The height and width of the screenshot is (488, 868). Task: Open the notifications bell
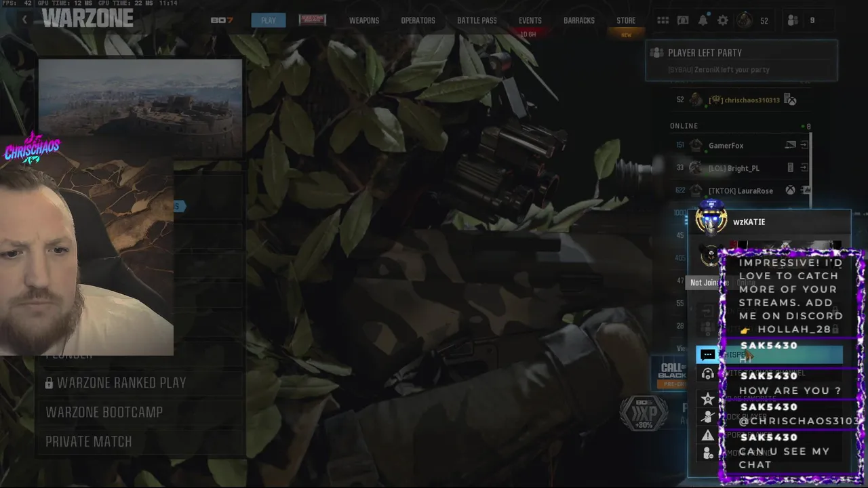coord(703,20)
